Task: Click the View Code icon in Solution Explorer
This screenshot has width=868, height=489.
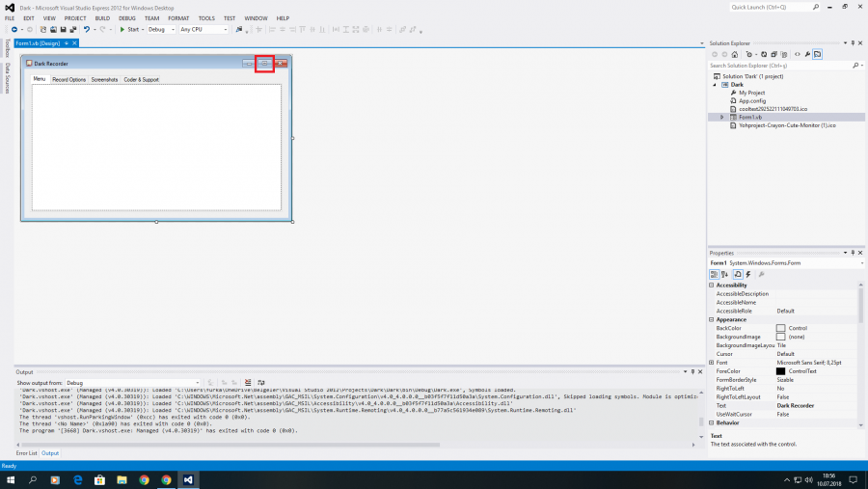Action: (x=798, y=54)
